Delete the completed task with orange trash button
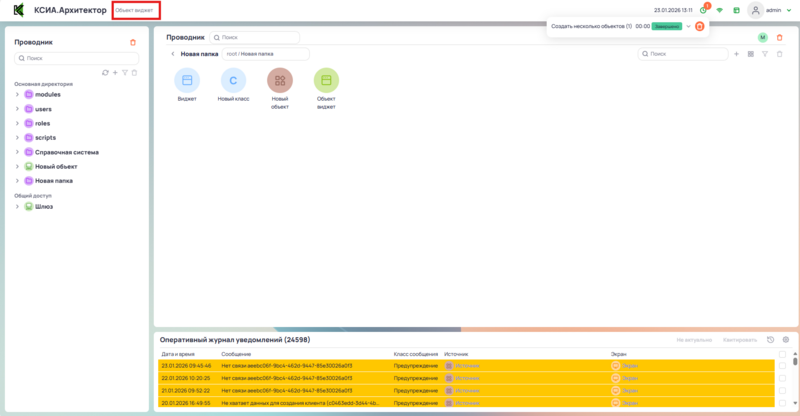Image resolution: width=800 pixels, height=416 pixels. (x=700, y=26)
